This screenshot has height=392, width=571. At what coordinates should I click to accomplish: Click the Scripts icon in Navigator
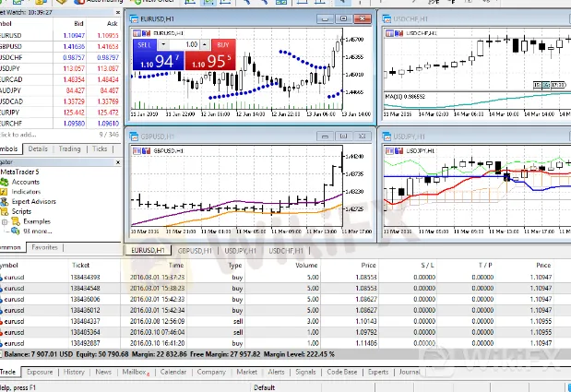click(x=6, y=211)
